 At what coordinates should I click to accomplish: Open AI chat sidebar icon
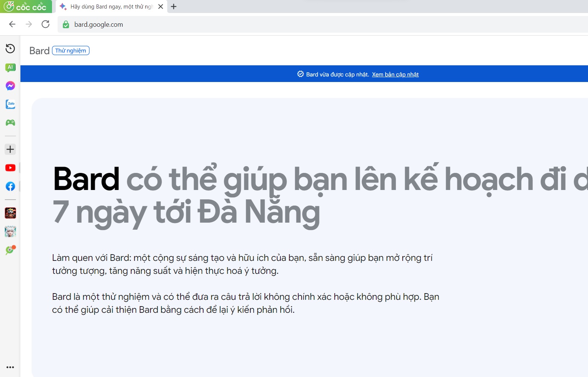click(x=10, y=68)
